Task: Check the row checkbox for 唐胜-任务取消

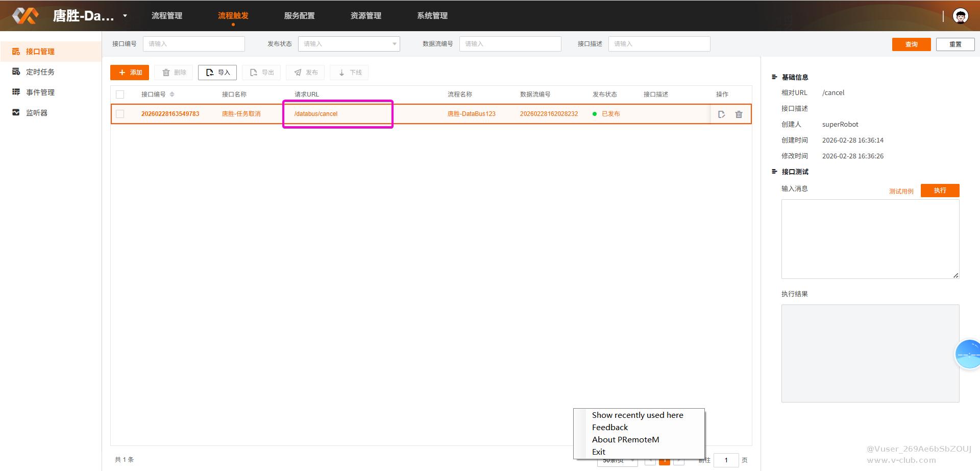Action: [x=120, y=114]
